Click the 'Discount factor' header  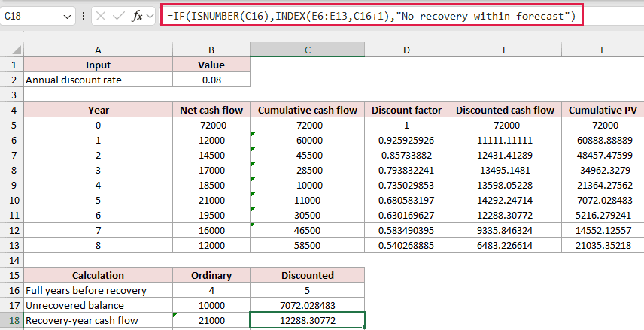tap(406, 110)
